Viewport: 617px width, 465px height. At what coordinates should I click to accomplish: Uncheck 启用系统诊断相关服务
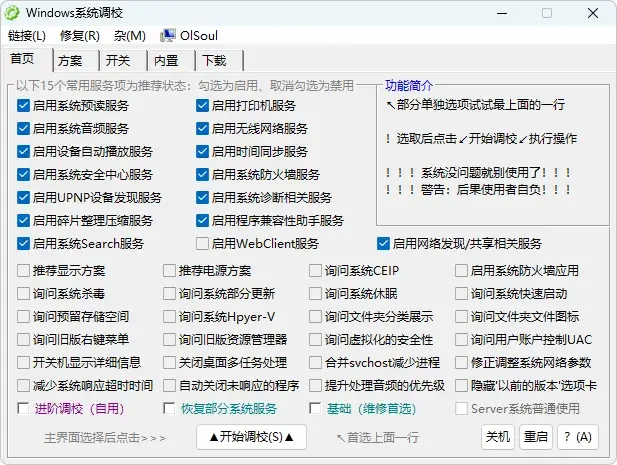(202, 197)
